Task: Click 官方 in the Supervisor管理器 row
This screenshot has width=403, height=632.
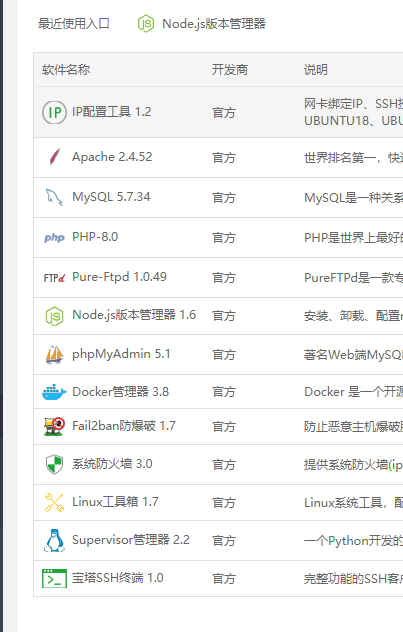Action: click(224, 541)
